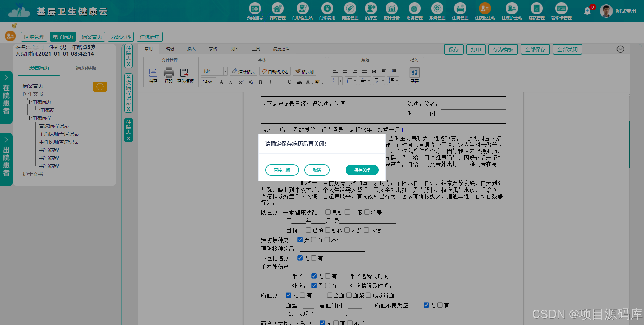Select 首次病程记录 in tree
644x325 pixels.
54,126
